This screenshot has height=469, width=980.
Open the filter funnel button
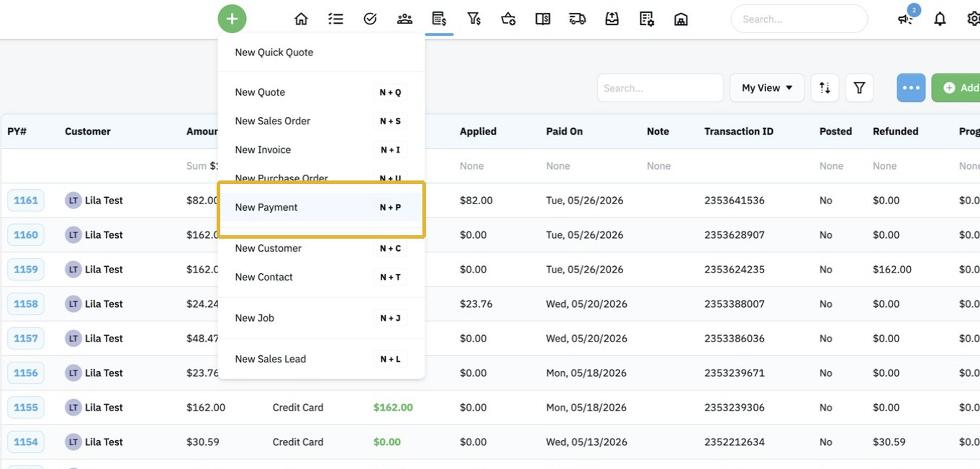[859, 88]
